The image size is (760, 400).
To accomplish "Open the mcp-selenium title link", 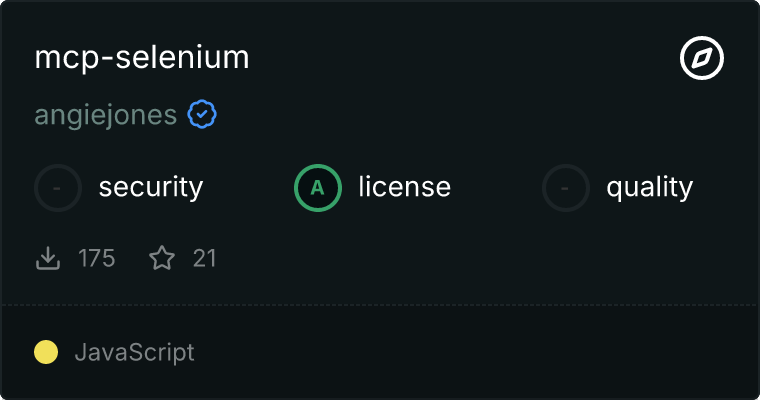I will pos(142,58).
